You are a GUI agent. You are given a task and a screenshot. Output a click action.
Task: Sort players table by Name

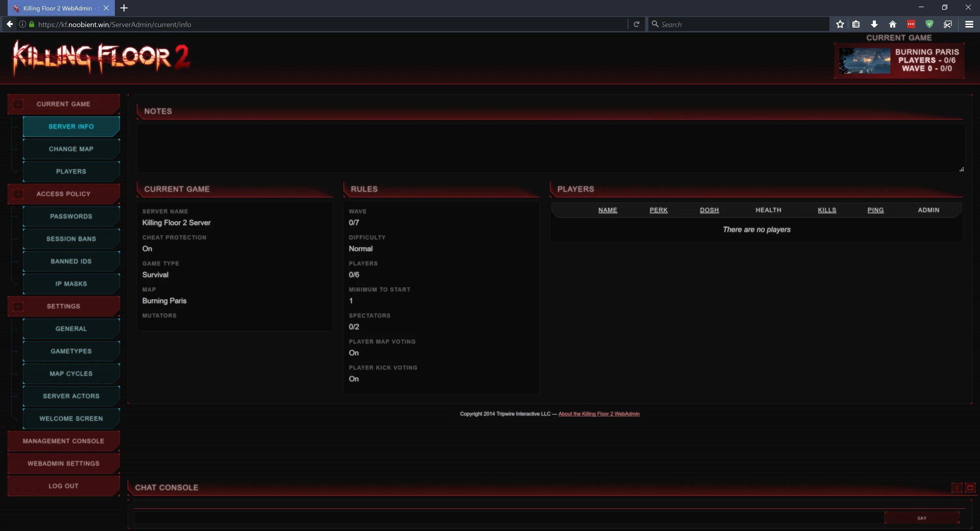tap(608, 210)
